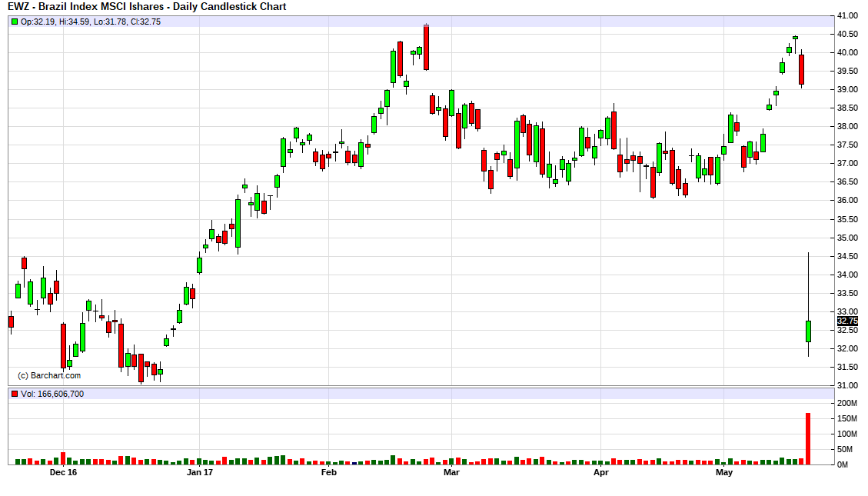
Task: Click the 0M volume axis label
Action: (x=843, y=465)
